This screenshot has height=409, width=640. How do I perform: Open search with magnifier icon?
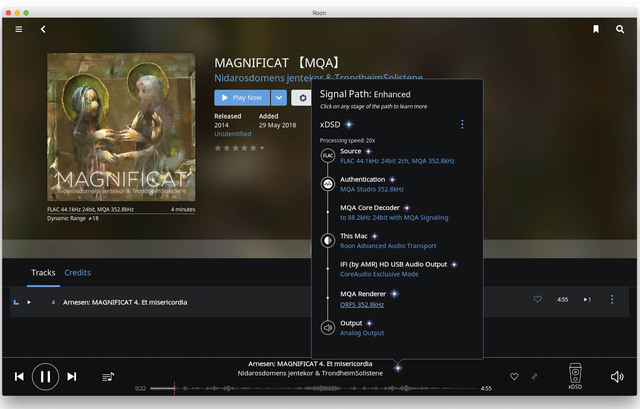(x=619, y=29)
